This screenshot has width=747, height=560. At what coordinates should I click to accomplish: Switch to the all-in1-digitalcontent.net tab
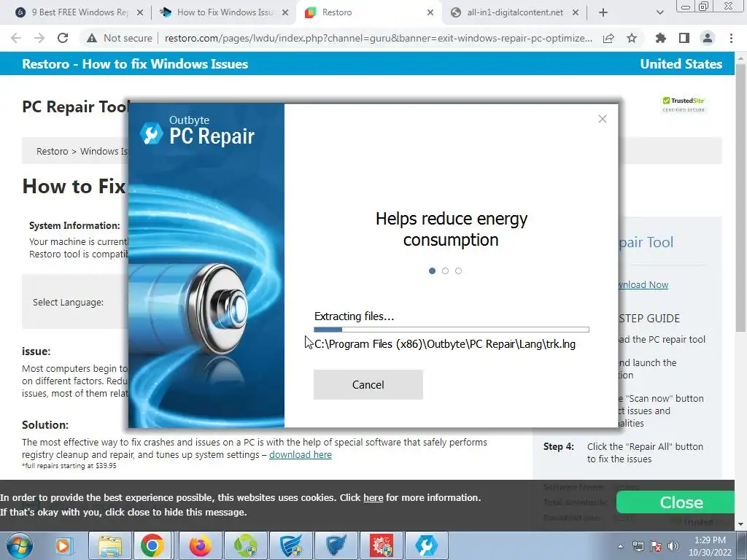coord(515,12)
